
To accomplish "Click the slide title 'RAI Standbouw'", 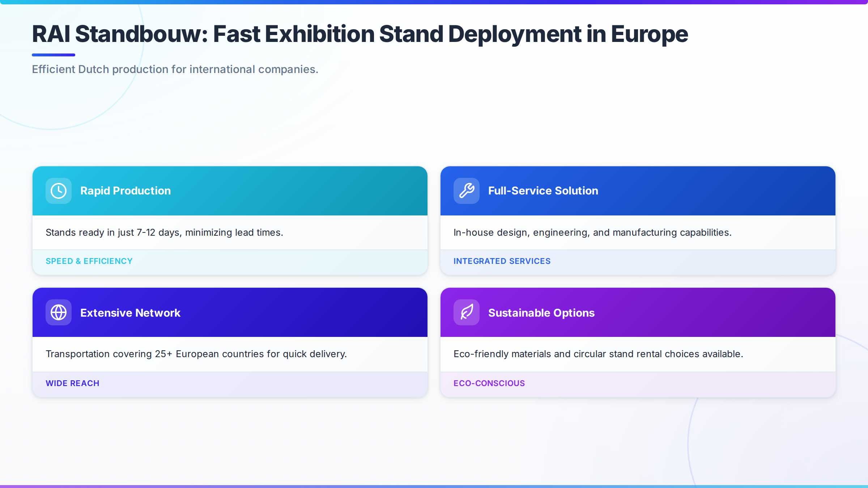I will coord(360,34).
